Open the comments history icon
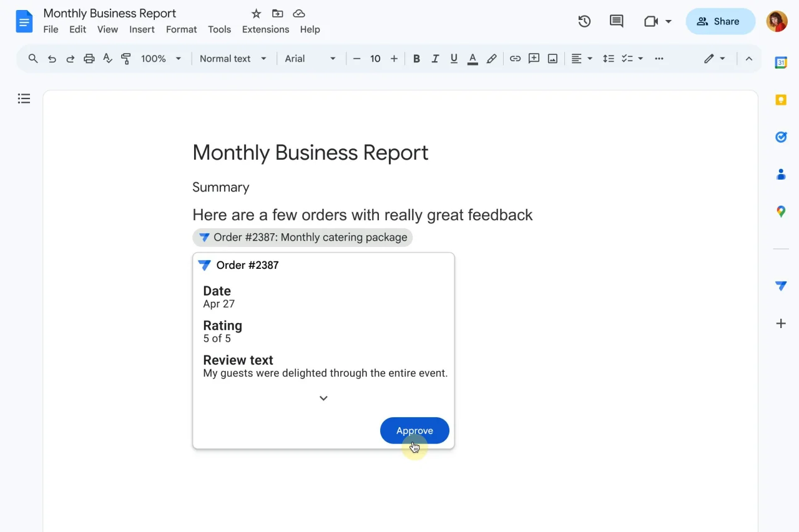 pyautogui.click(x=616, y=21)
